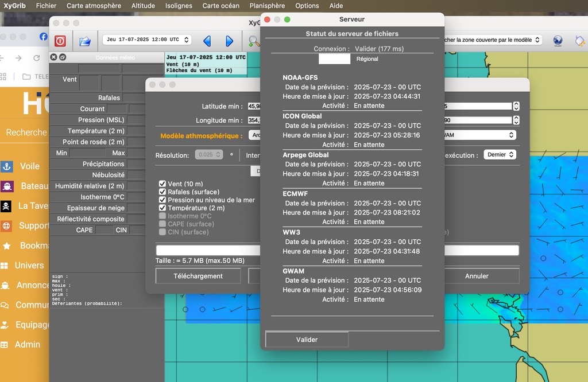
Task: Click the browser apps grid icon
Action: click(3, 76)
